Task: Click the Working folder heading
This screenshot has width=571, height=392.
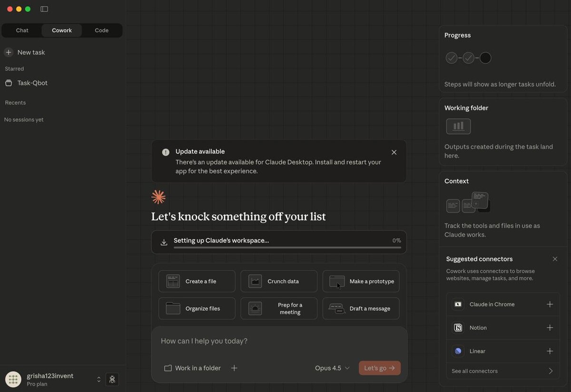Action: pos(466,108)
